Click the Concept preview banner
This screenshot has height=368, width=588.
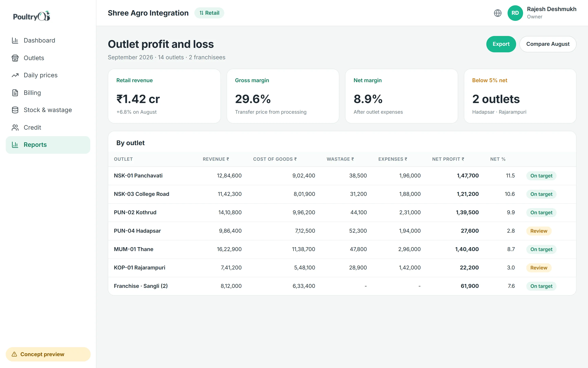pyautogui.click(x=48, y=354)
